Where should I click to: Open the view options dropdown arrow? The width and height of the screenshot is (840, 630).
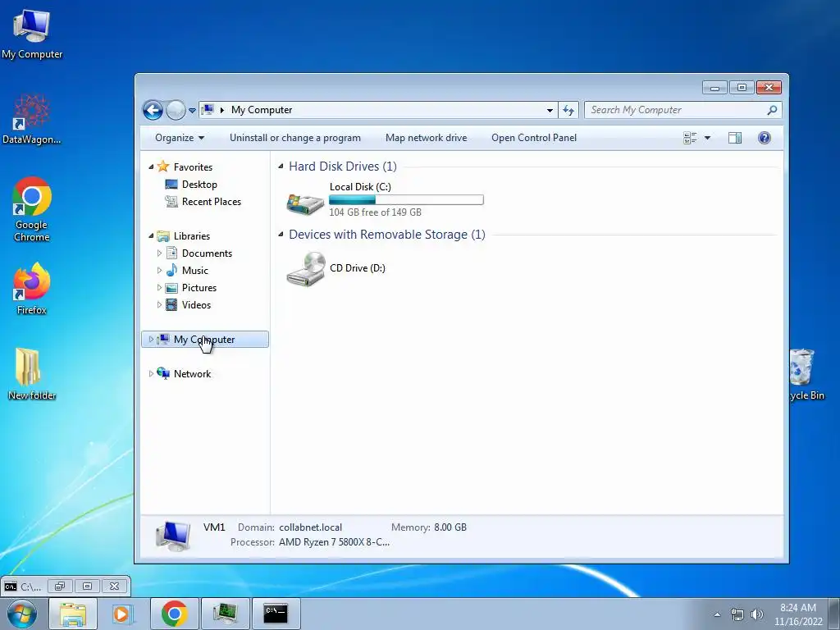tap(707, 138)
